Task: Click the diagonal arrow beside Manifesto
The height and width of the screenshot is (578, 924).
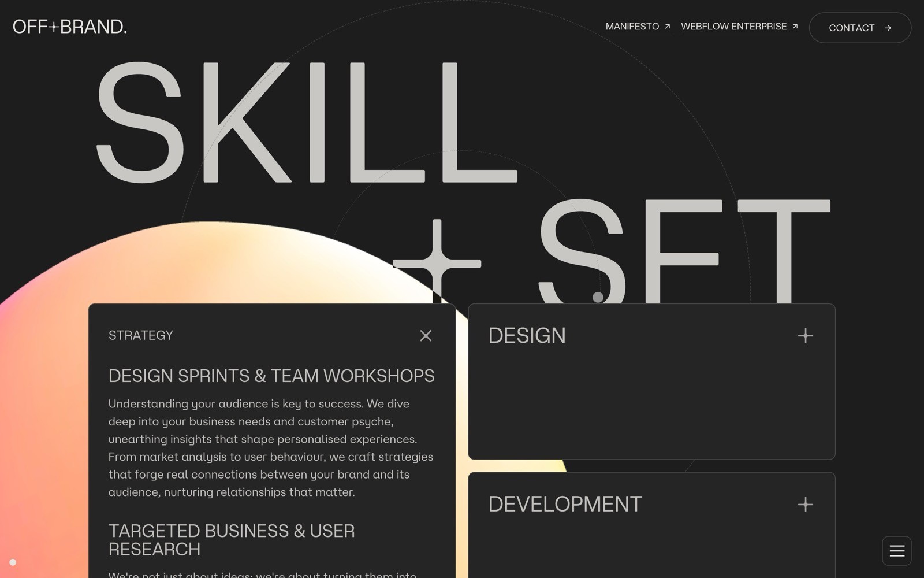Action: tap(667, 27)
